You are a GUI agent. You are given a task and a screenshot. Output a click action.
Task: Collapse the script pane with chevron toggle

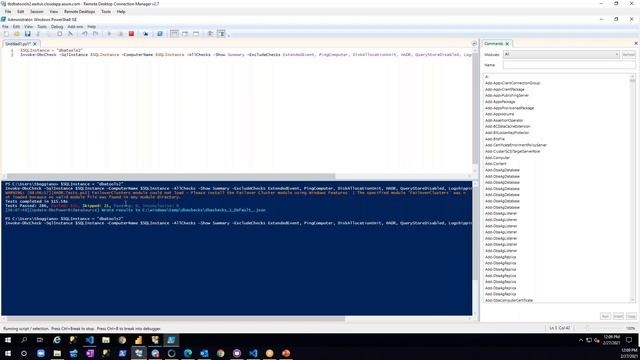coord(474,44)
